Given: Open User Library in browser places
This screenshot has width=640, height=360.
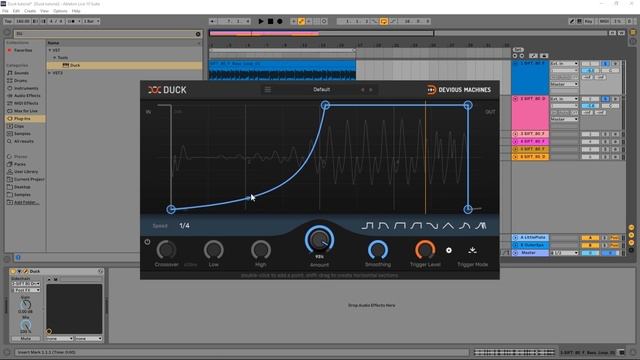Looking at the screenshot, I should pyautogui.click(x=25, y=172).
